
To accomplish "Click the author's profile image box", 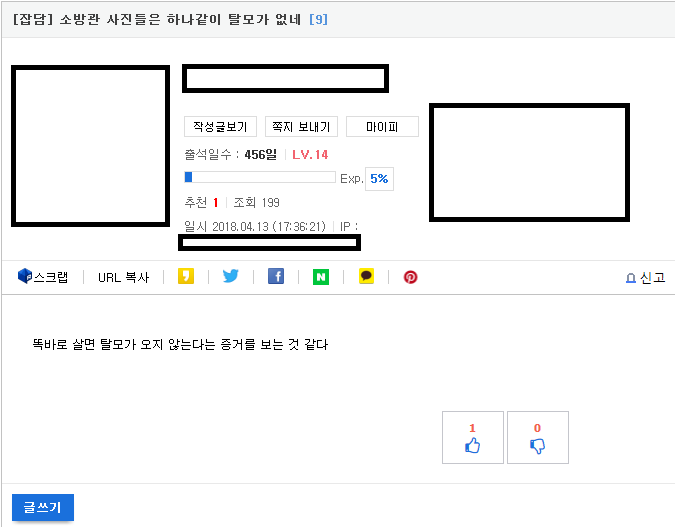I will (x=90, y=146).
